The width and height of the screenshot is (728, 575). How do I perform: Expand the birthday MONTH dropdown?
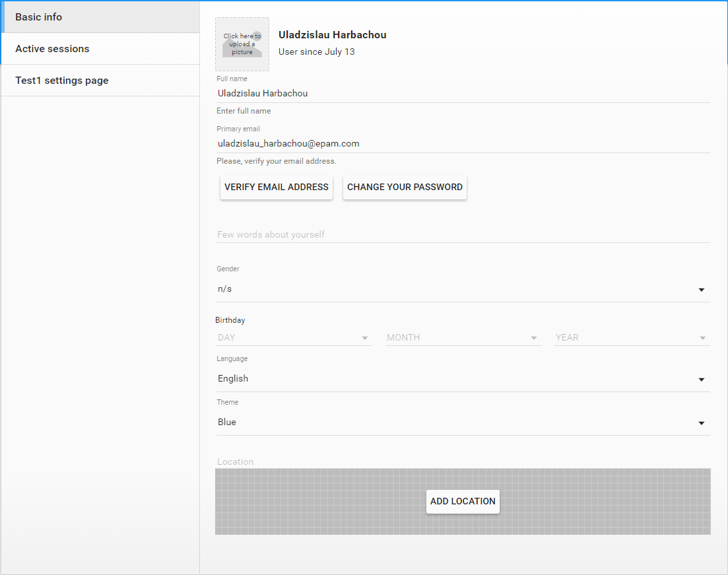(463, 337)
